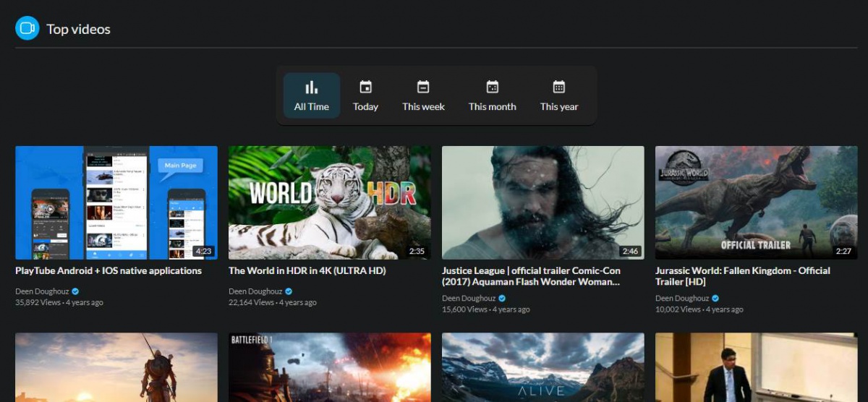Click the This week calendar icon
868x402 pixels.
[423, 87]
